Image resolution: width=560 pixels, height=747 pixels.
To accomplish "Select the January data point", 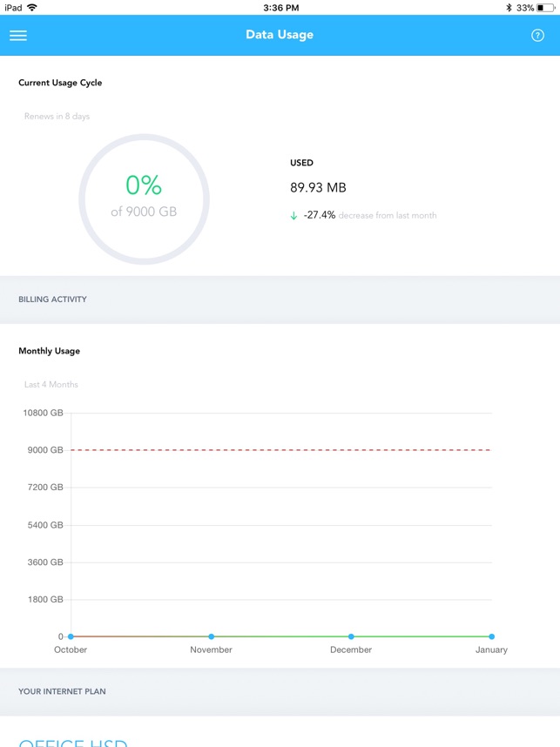I will tap(491, 636).
